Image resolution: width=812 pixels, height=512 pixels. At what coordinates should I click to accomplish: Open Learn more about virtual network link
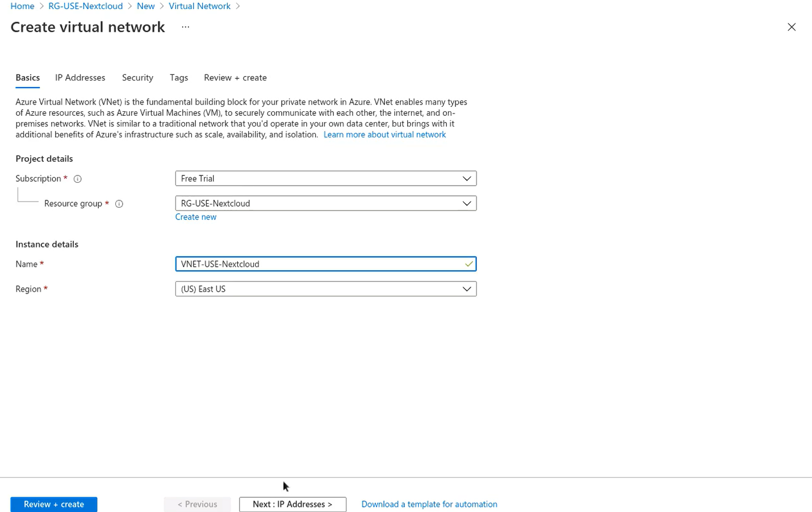pos(384,135)
